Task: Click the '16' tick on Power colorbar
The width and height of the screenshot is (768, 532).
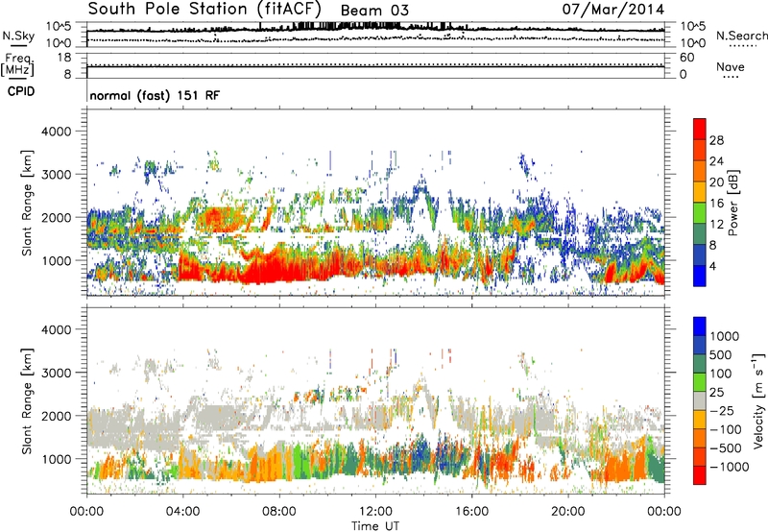Action: (716, 204)
